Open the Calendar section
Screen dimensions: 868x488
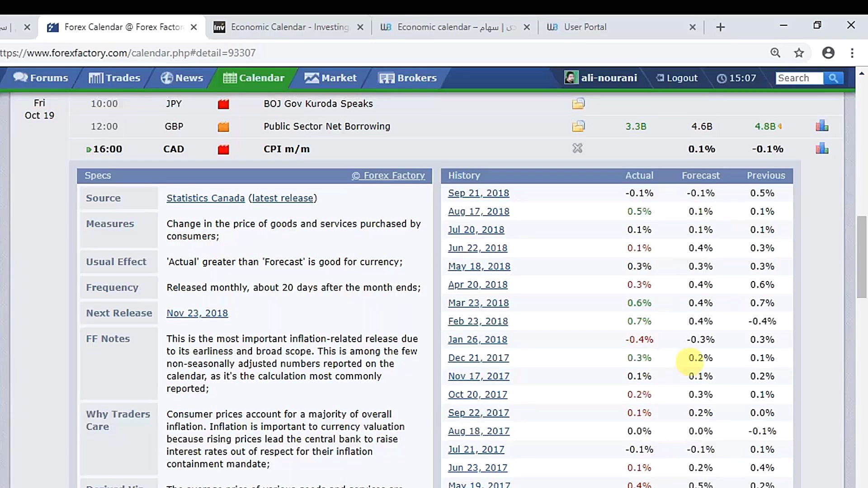point(254,78)
